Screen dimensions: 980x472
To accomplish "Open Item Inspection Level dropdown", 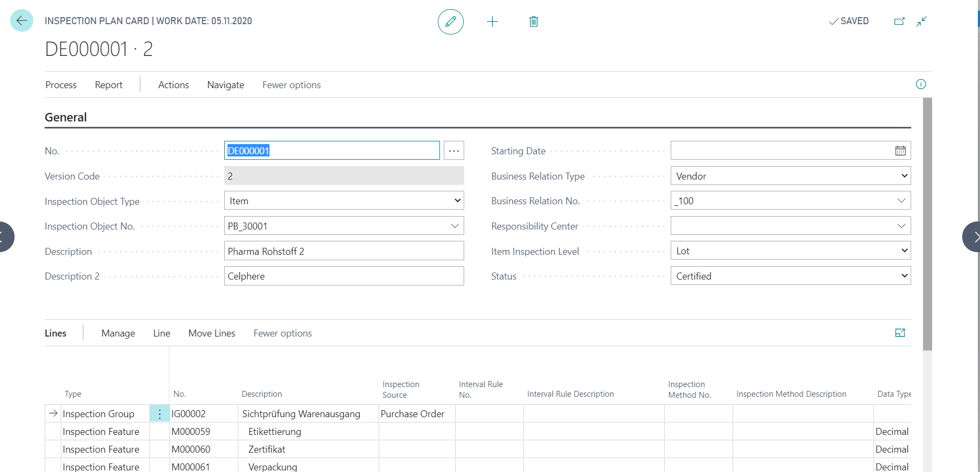I will click(791, 251).
